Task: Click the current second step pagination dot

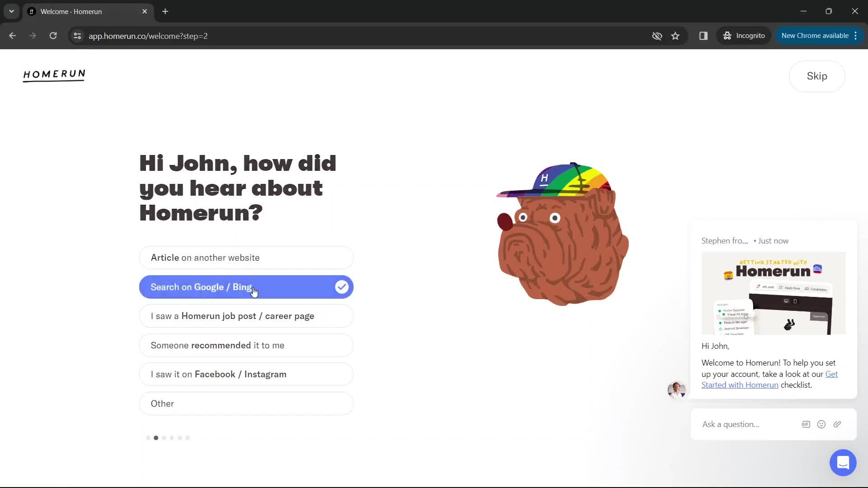Action: point(156,438)
